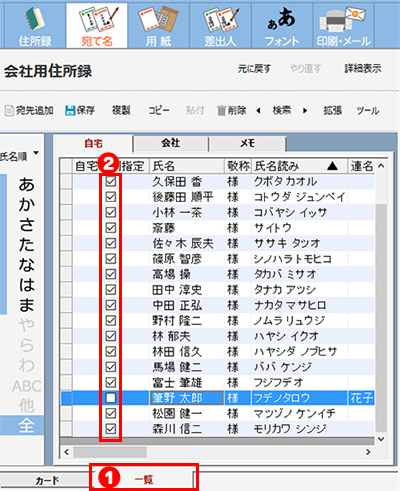This screenshot has height=491, width=400.
Task: Sort by 氏名読み column header
Action: (x=299, y=166)
